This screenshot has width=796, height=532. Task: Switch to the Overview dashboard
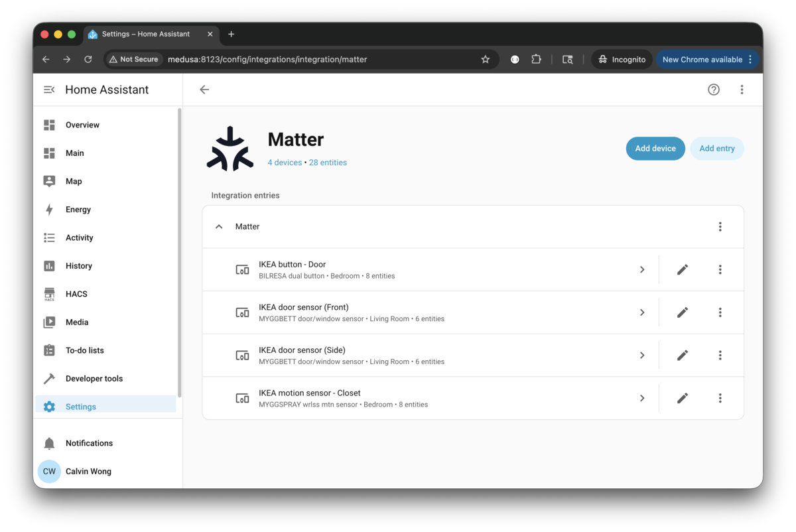point(82,125)
